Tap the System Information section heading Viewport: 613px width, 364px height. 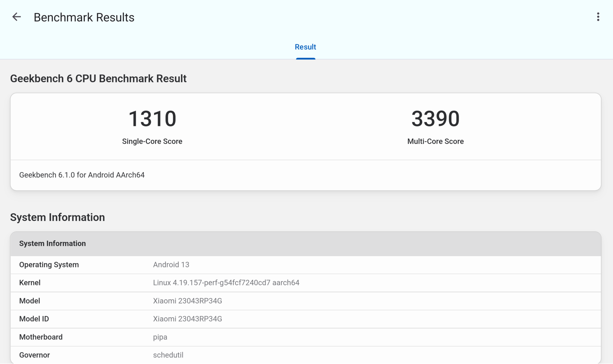point(57,217)
